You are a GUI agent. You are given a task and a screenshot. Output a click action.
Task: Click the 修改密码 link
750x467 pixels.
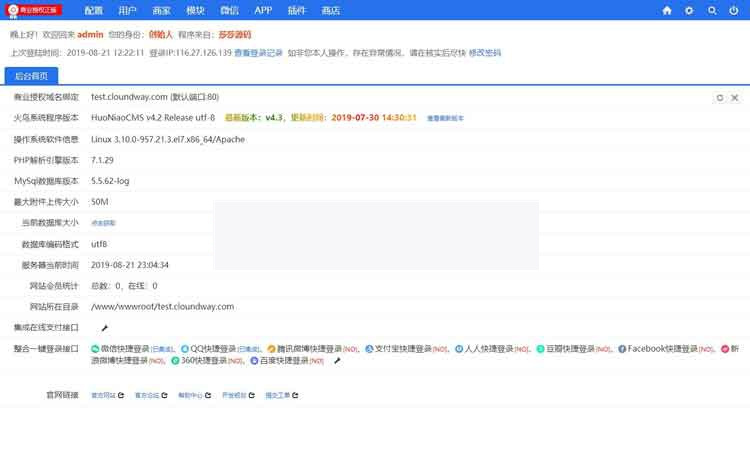[485, 52]
